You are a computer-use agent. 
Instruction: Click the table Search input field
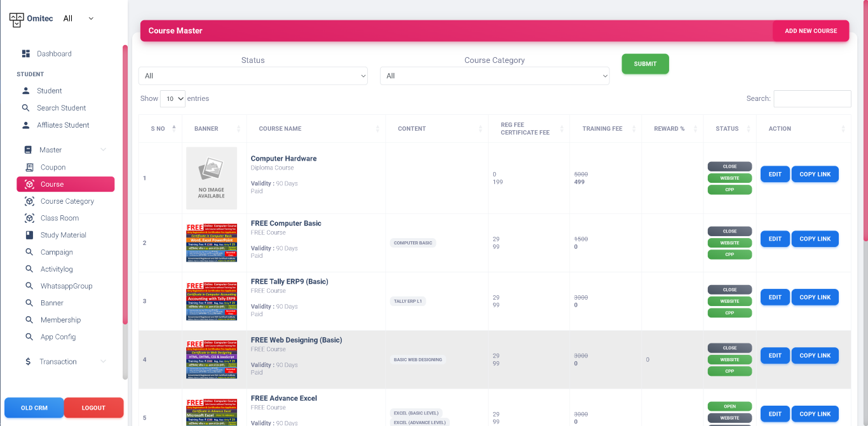[812, 98]
